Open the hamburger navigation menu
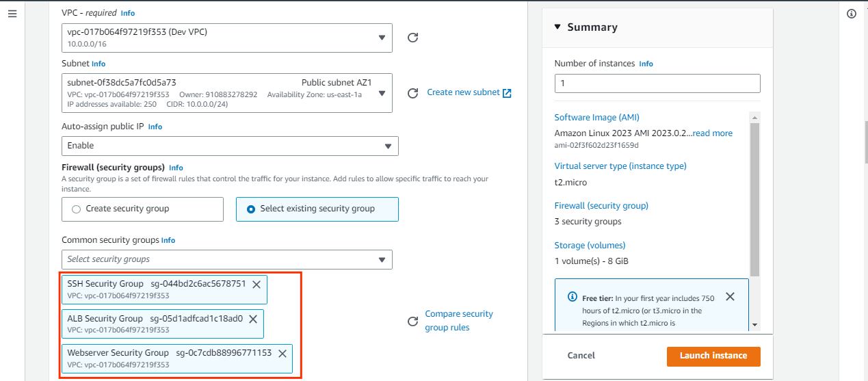This screenshot has height=381, width=868. click(x=12, y=14)
